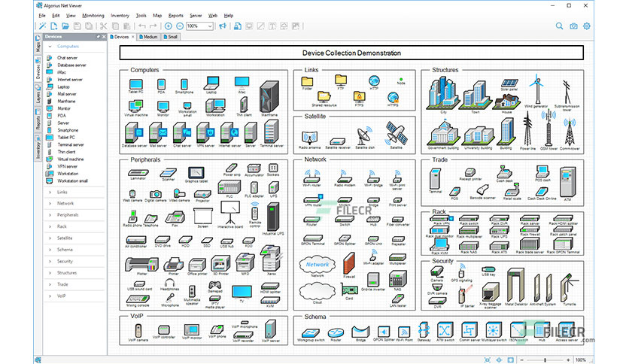Open the Reports menu
The width and height of the screenshot is (629, 364).
176,16
